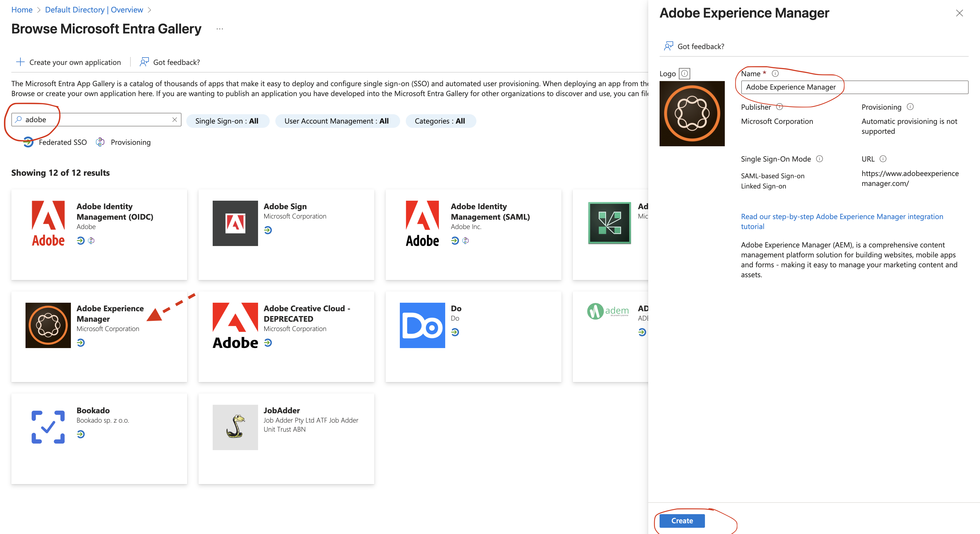Image resolution: width=980 pixels, height=534 pixels.
Task: Select the Adobe Creative Cloud - DEPRECATED title
Action: (x=307, y=313)
